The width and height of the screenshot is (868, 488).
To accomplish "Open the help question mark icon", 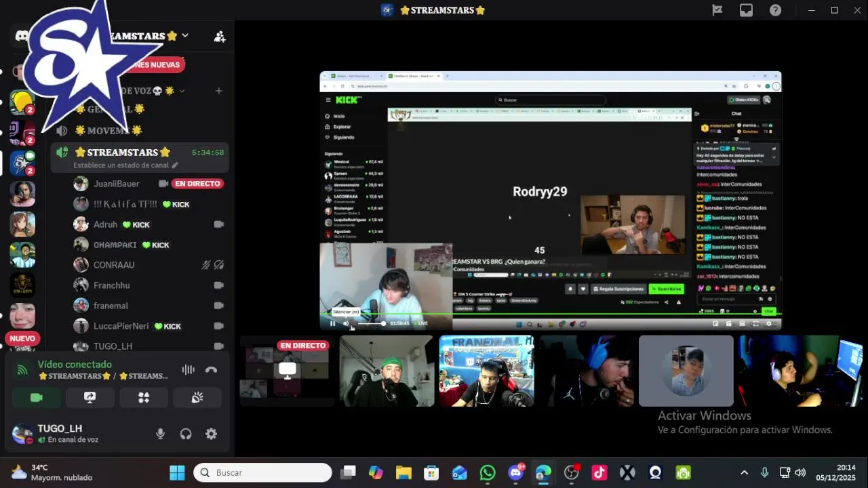I will pyautogui.click(x=775, y=10).
